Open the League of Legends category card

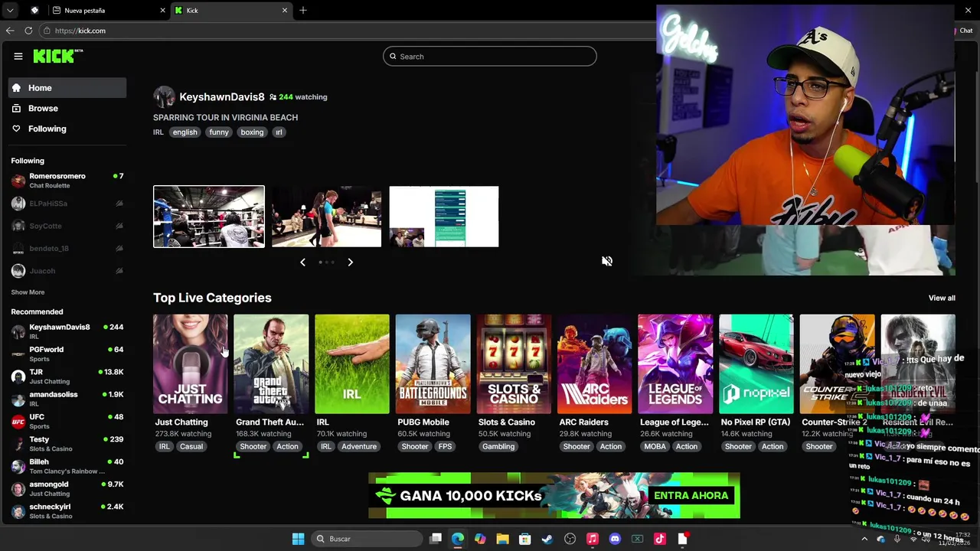click(675, 364)
